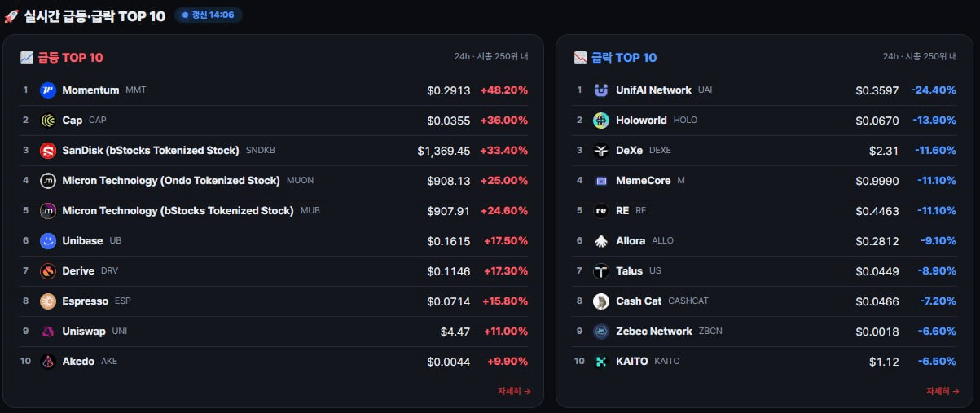Click the Cap CAP coin icon
The image size is (980, 413).
pos(48,121)
